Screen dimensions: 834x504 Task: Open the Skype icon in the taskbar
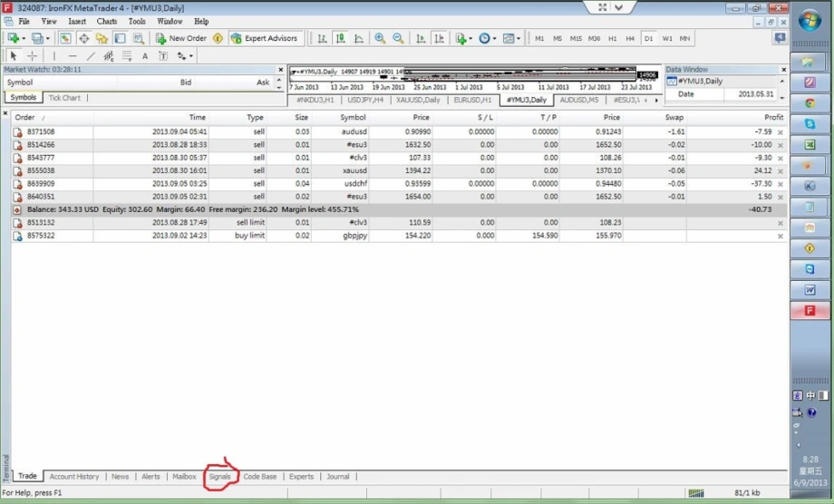[810, 269]
